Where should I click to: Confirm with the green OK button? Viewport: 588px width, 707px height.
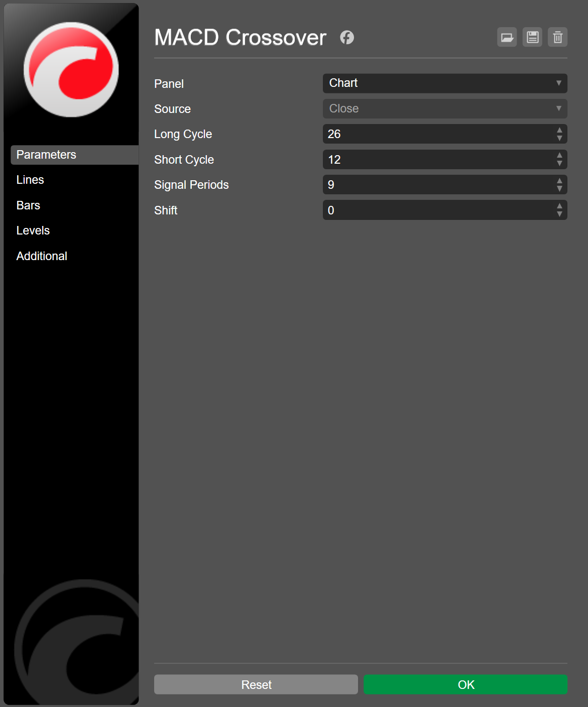[x=465, y=684]
